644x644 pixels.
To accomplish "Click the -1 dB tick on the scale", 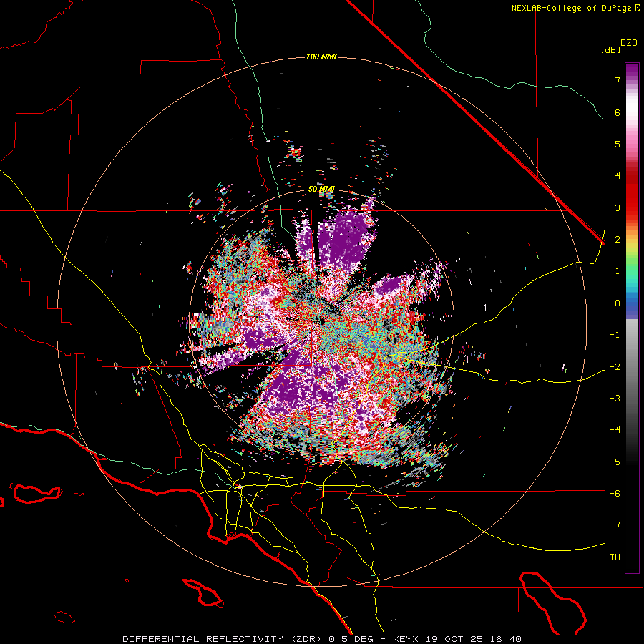I will [615, 335].
